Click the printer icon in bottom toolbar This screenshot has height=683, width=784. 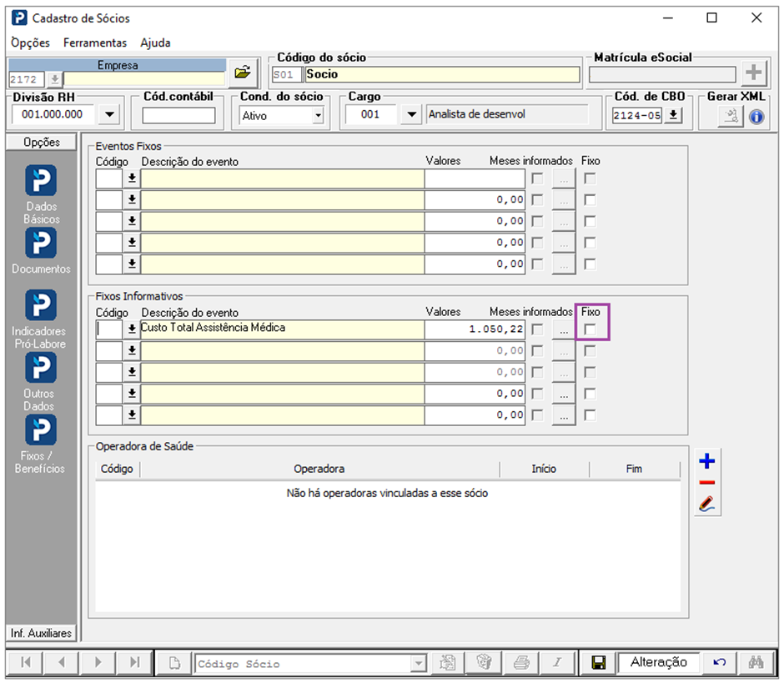coord(521,663)
